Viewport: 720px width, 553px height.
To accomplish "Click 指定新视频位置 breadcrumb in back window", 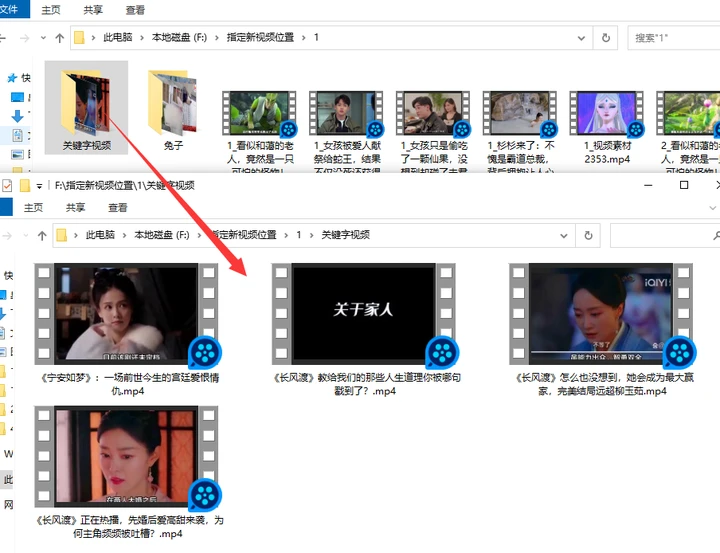I will [260, 37].
